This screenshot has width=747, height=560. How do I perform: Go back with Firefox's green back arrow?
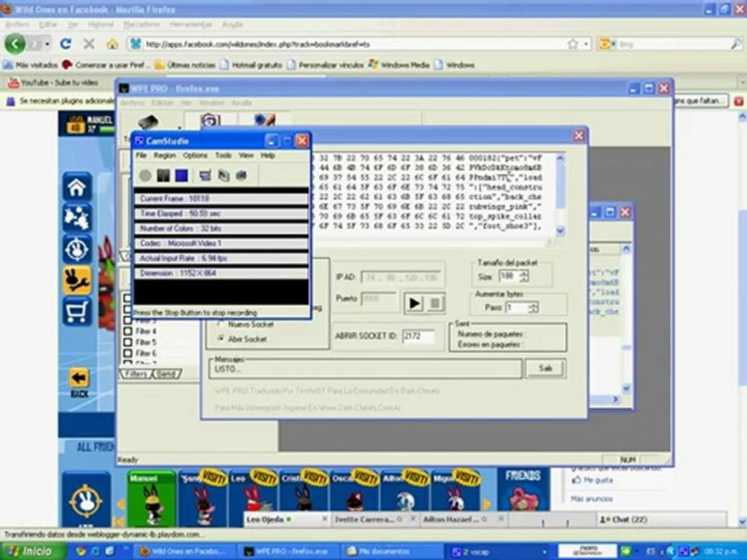tap(16, 44)
